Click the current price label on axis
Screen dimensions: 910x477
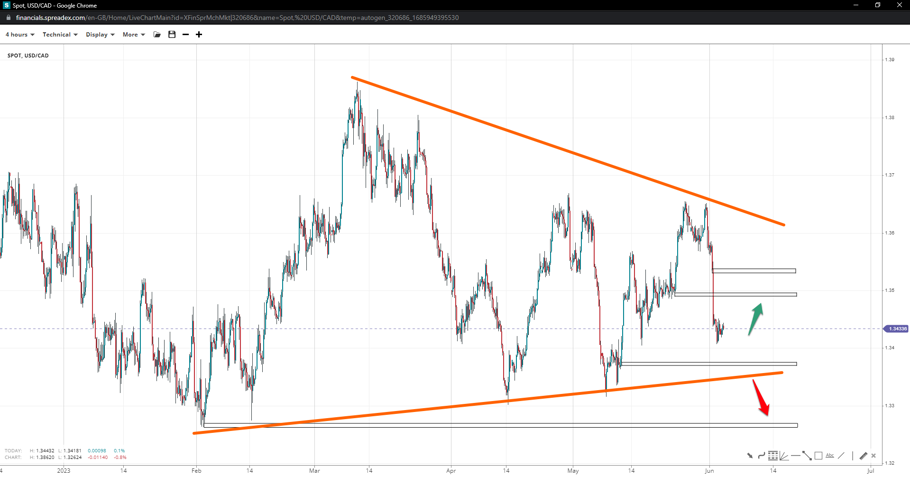[896, 328]
